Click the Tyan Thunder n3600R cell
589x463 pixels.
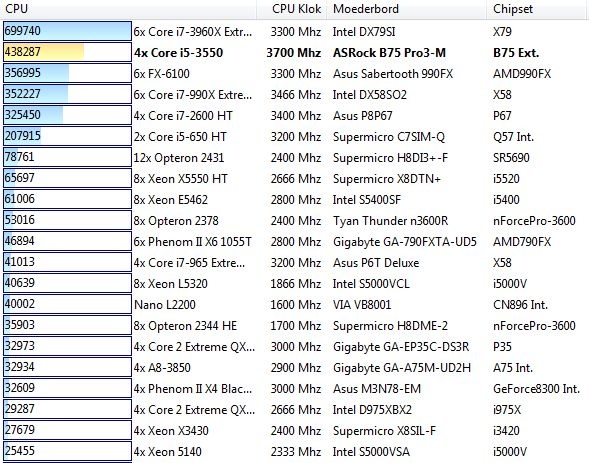390,221
